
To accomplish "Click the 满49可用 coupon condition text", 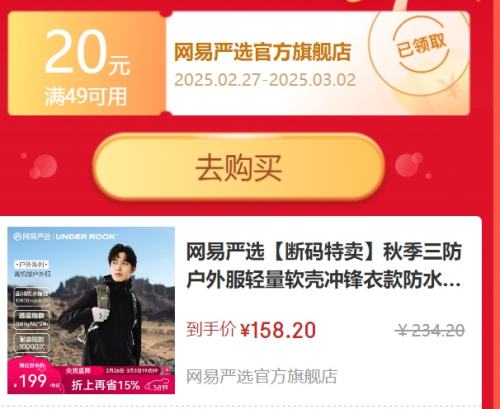I will tap(86, 96).
